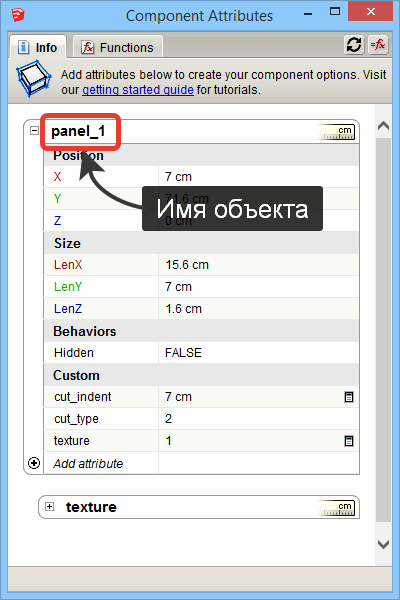Screen dimensions: 400x600
Task: Click Add attribute row text
Action: (x=88, y=463)
